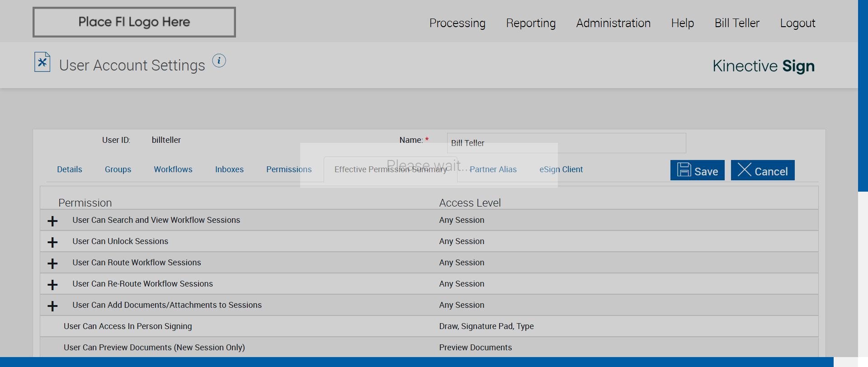Click the User Account Settings page icon

[x=42, y=62]
